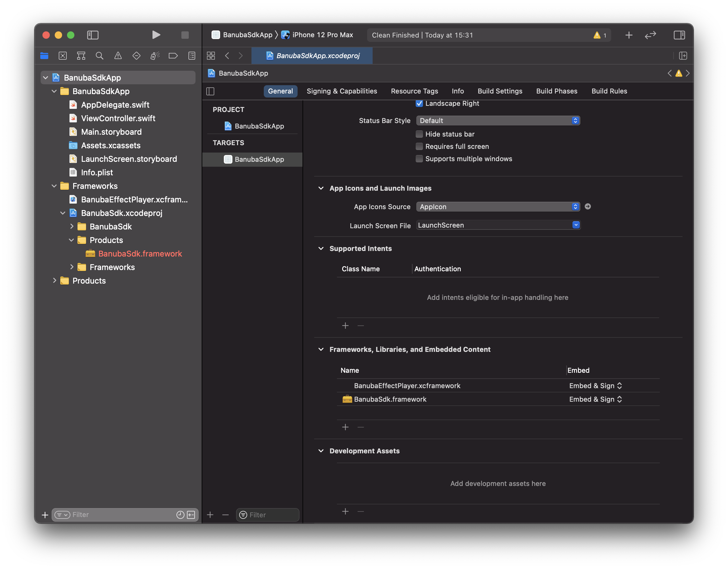Uncheck Landscape Right orientation

[419, 103]
